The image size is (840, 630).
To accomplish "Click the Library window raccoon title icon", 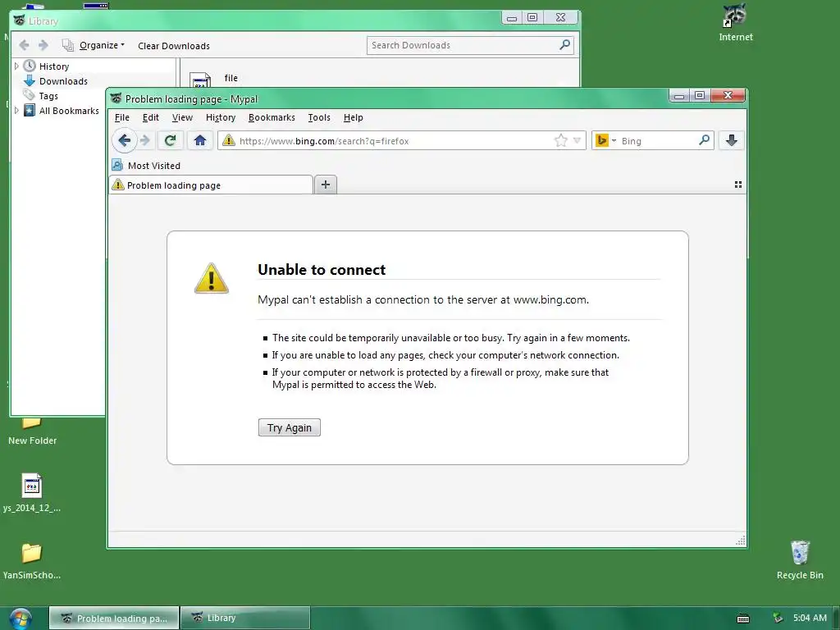I will [x=20, y=21].
